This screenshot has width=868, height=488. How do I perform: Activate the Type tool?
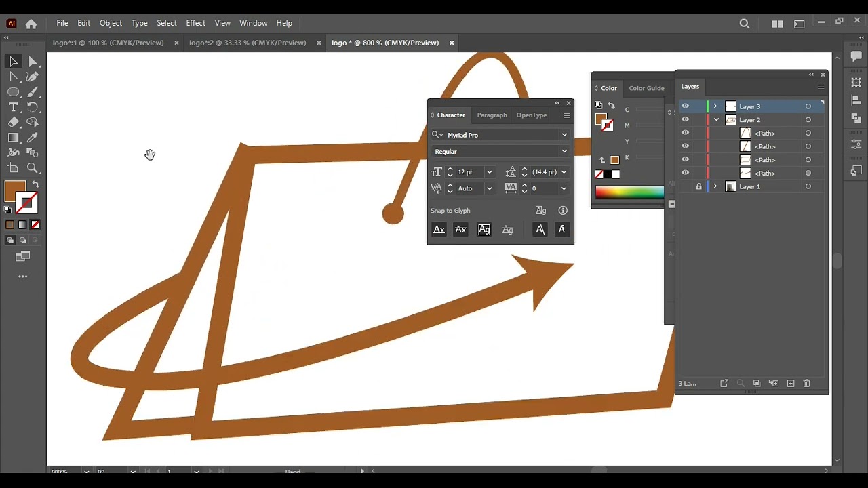coord(13,107)
